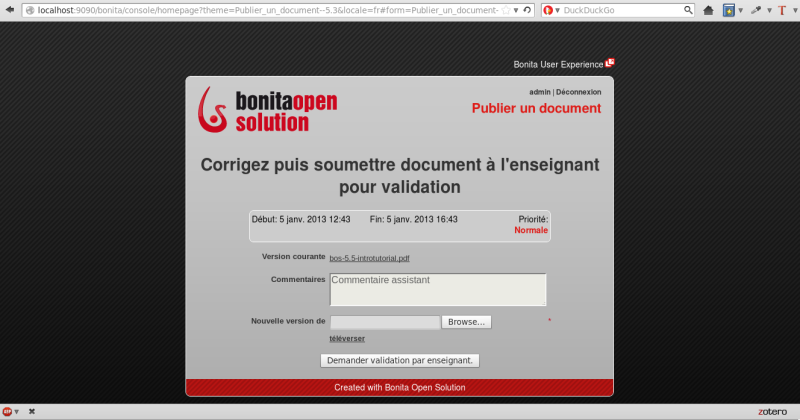Go back using the browser back arrow
Image resolution: width=800 pixels, height=420 pixels.
point(10,10)
